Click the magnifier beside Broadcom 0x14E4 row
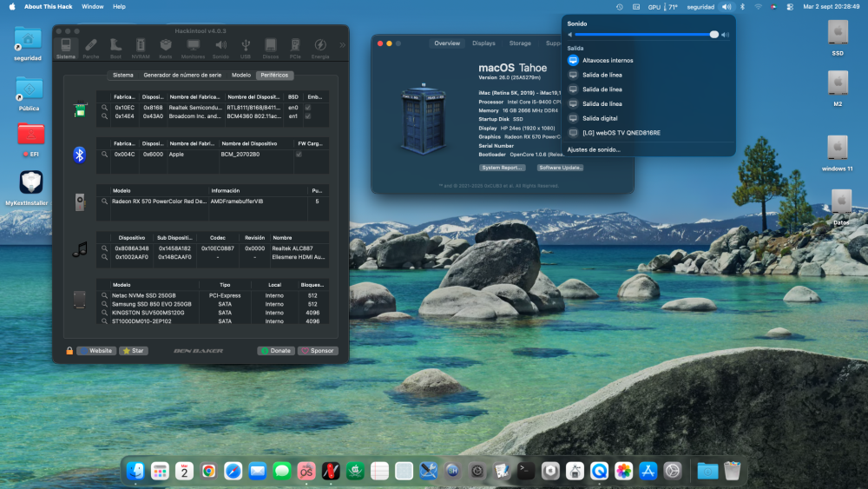 tap(104, 116)
